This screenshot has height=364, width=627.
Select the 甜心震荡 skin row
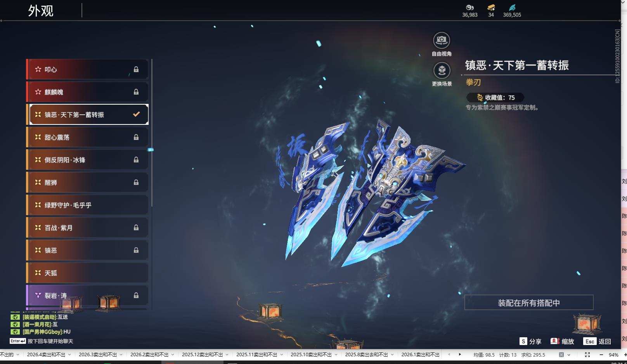click(x=87, y=137)
